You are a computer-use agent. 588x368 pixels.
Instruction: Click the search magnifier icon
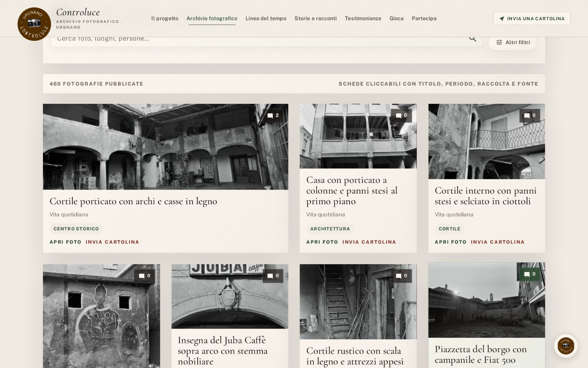(473, 39)
